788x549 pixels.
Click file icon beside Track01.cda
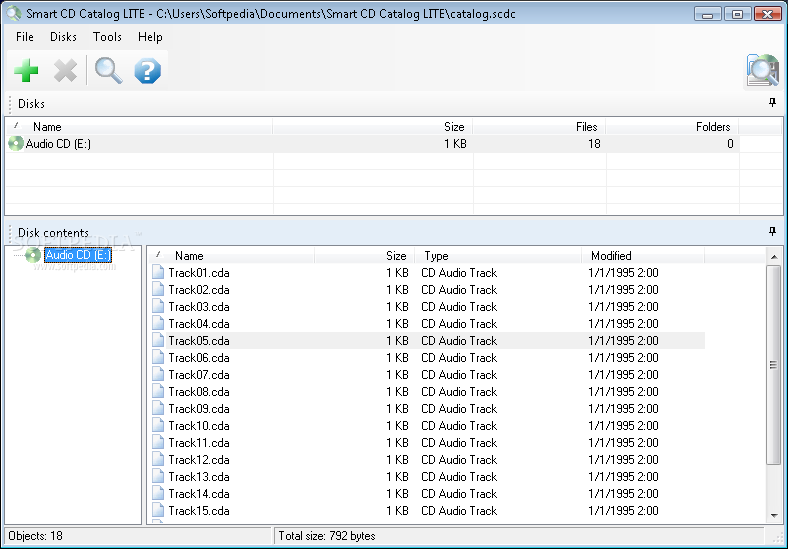(158, 272)
